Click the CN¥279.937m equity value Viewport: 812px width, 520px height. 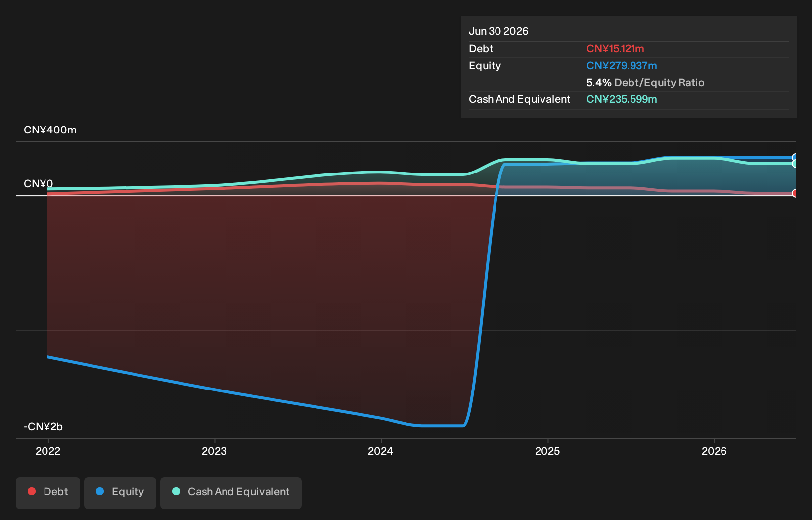tap(622, 66)
